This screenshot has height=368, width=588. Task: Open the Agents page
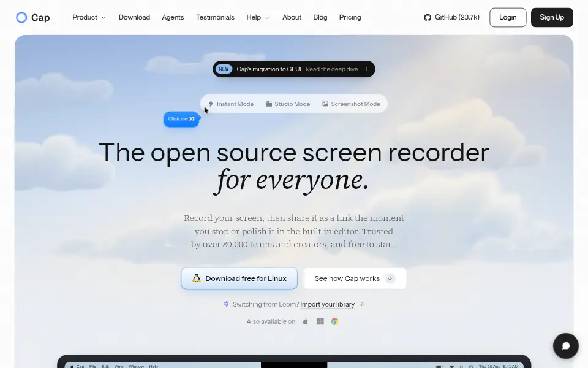(x=173, y=17)
